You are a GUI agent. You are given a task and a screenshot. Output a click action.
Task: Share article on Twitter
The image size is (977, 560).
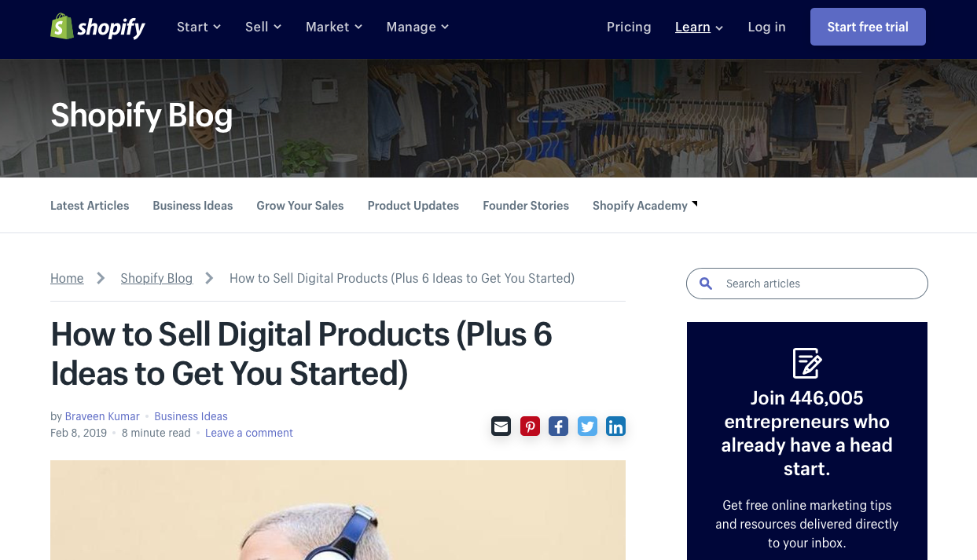[587, 426]
